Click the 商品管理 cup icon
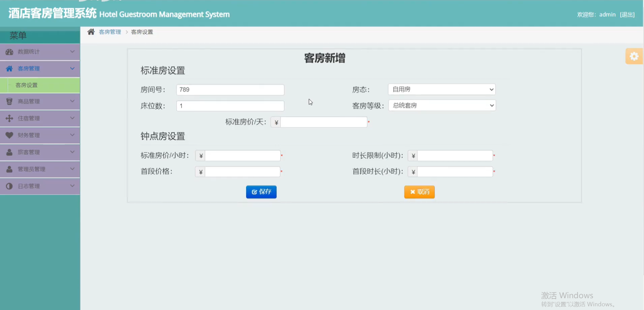The width and height of the screenshot is (644, 310). click(9, 101)
